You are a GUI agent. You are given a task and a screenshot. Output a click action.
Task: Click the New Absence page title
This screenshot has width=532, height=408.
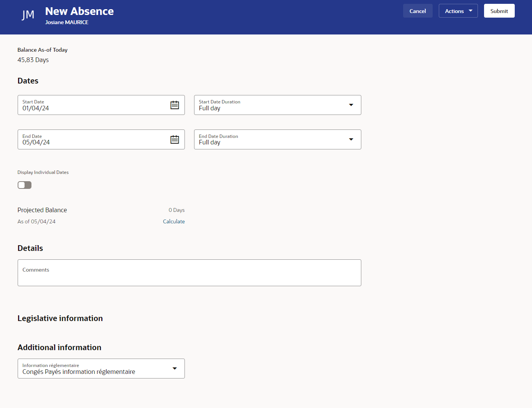[x=79, y=11]
